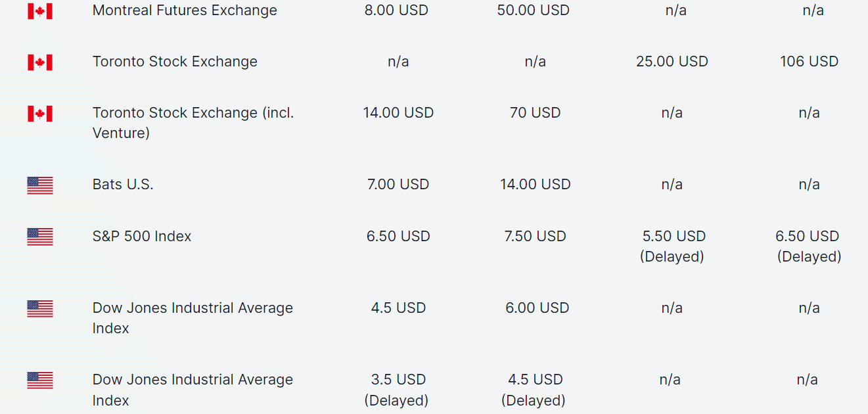Click the flag for the 4.5 USD Dow Jones row

tap(40, 309)
